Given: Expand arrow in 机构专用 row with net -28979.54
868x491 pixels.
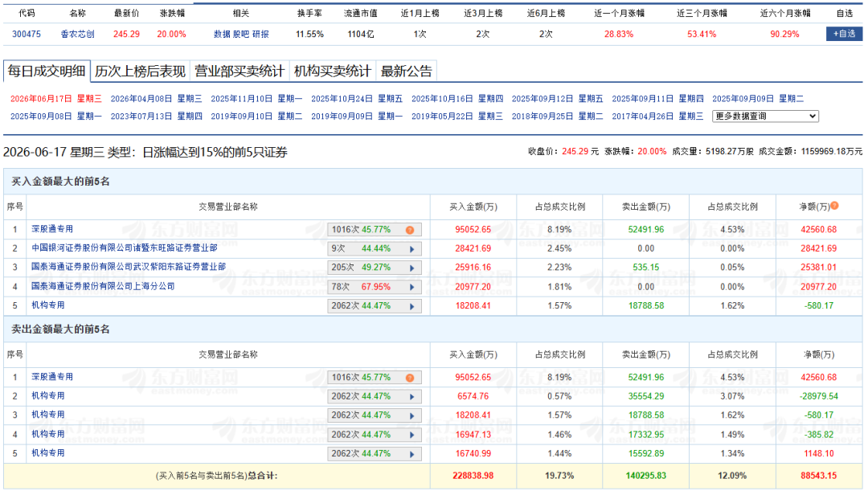Looking at the screenshot, I should [x=411, y=398].
